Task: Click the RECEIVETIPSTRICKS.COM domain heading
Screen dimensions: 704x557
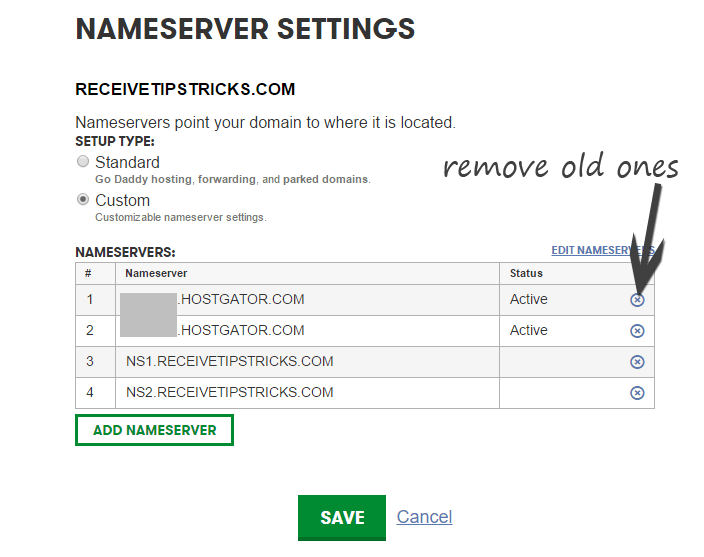Action: 185,89
